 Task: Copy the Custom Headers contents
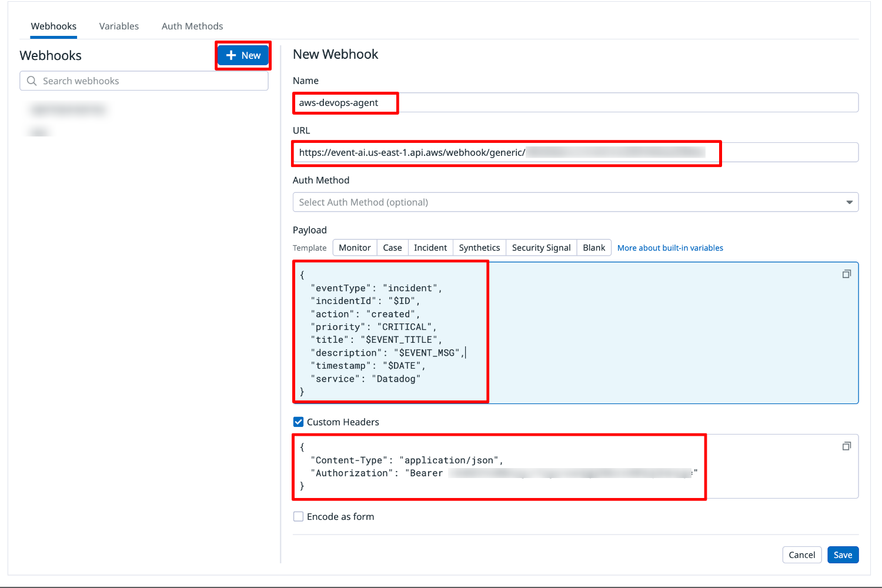(x=847, y=446)
